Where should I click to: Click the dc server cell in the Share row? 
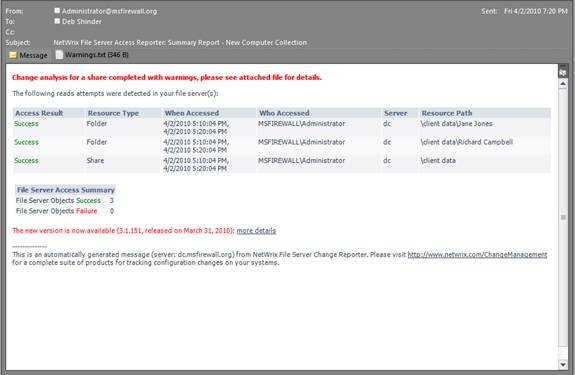[x=387, y=160]
